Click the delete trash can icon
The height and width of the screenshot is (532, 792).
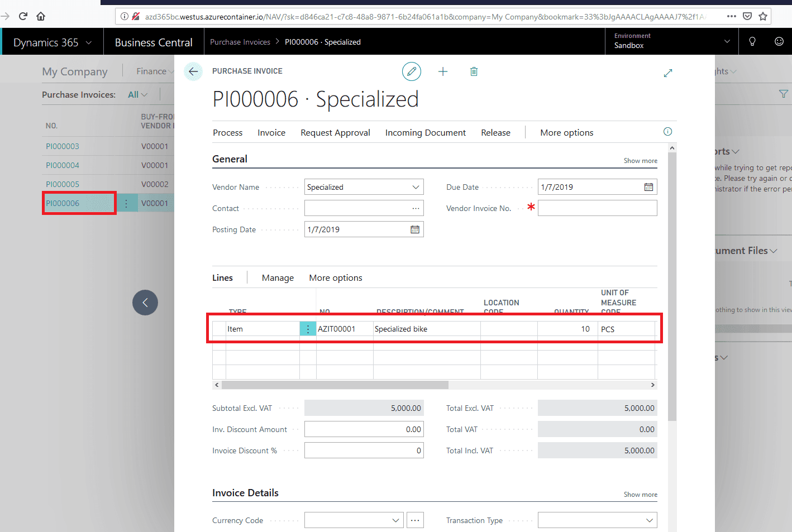(474, 71)
